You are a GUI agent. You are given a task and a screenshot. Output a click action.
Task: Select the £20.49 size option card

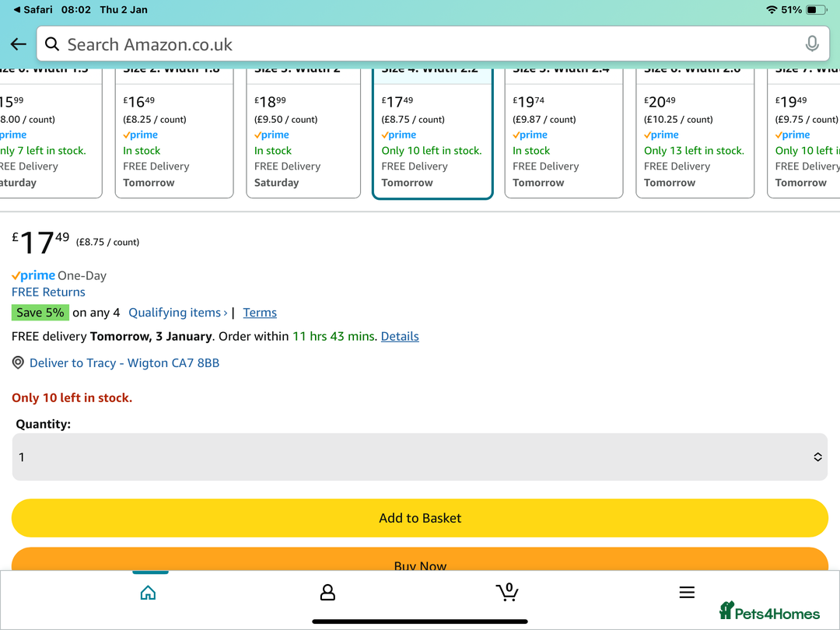pyautogui.click(x=695, y=134)
